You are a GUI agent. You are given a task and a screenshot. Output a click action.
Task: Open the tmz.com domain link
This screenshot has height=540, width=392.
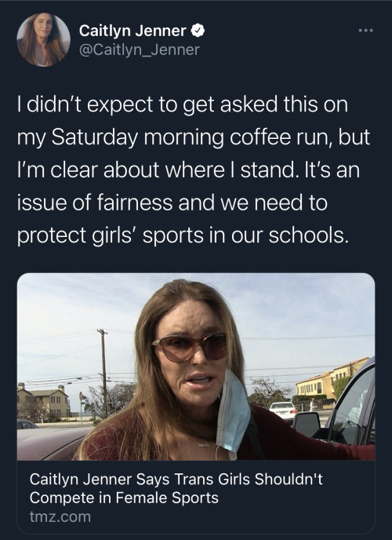click(60, 516)
